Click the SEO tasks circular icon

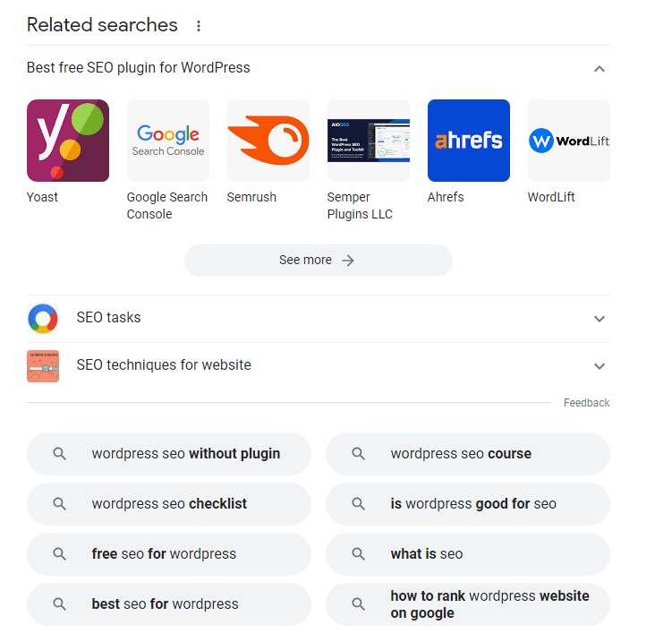pyautogui.click(x=43, y=319)
